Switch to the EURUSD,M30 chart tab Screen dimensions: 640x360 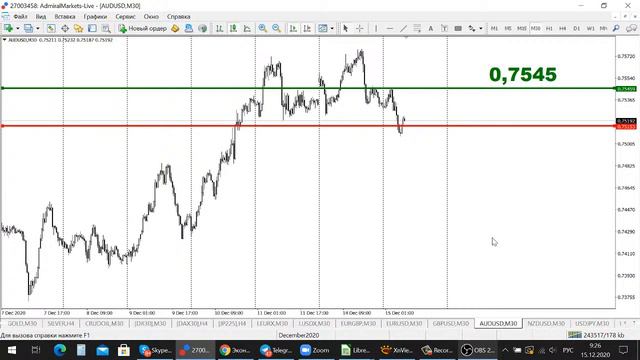404,323
